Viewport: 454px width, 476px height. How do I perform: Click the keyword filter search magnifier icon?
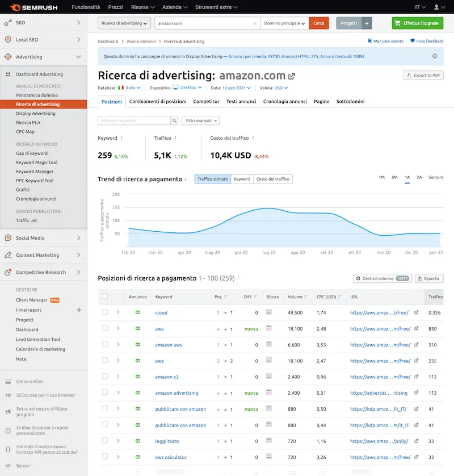pyautogui.click(x=174, y=120)
